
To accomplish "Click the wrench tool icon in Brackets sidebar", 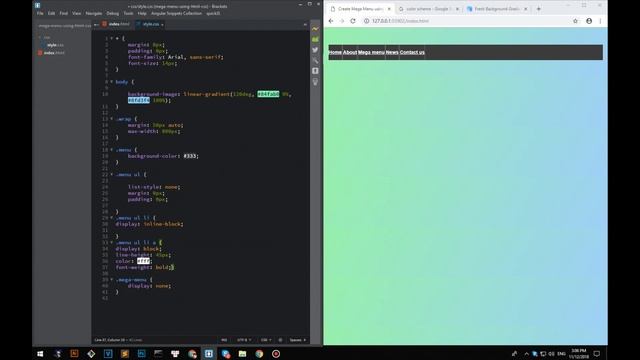I will (315, 60).
